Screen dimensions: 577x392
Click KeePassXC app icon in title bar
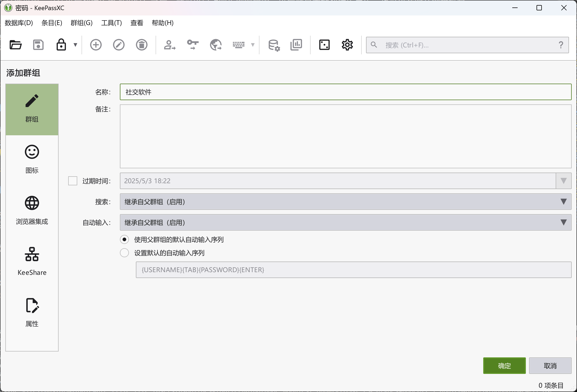(x=8, y=8)
